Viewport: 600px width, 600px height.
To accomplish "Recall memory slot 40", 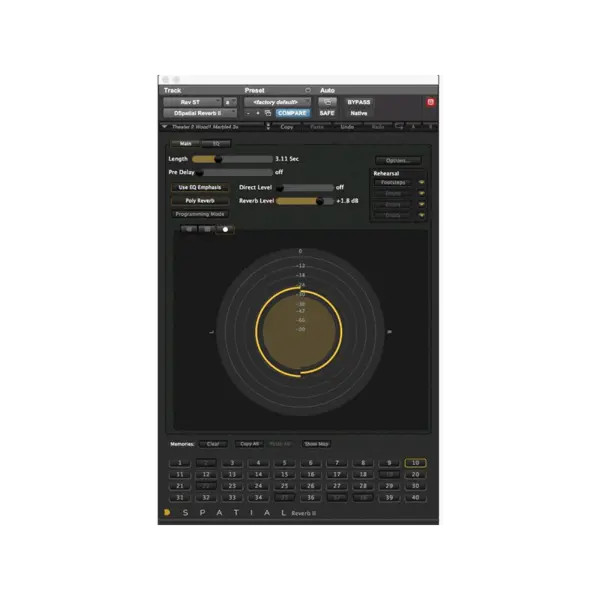I will pos(415,497).
